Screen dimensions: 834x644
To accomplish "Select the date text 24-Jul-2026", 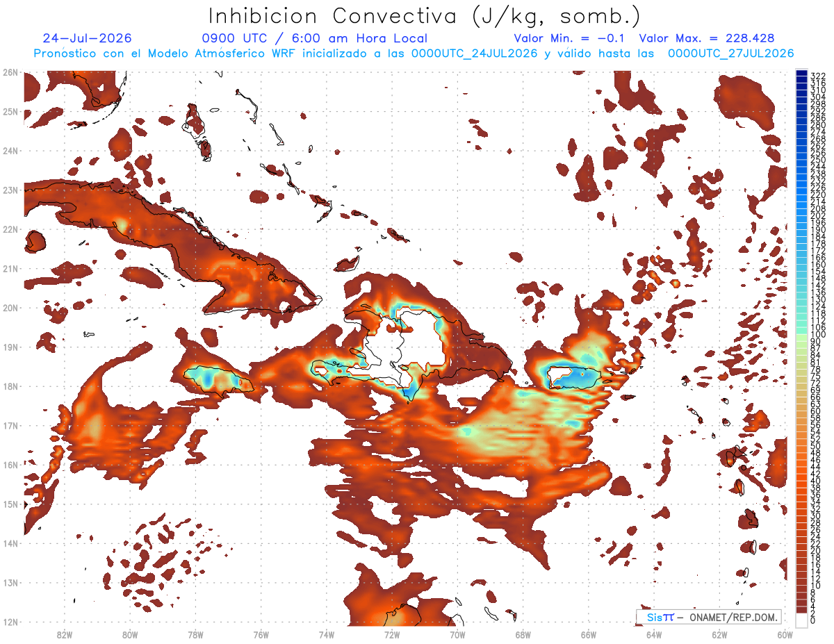I will pos(87,39).
